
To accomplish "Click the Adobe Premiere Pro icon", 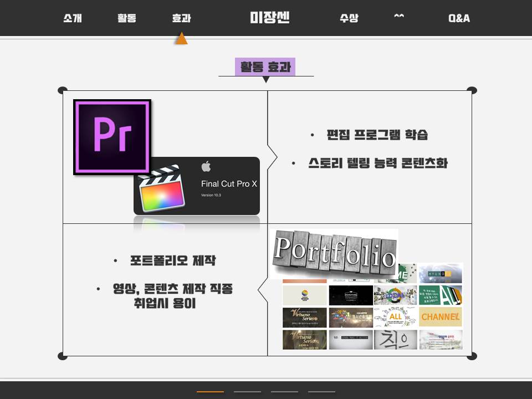I will [112, 137].
